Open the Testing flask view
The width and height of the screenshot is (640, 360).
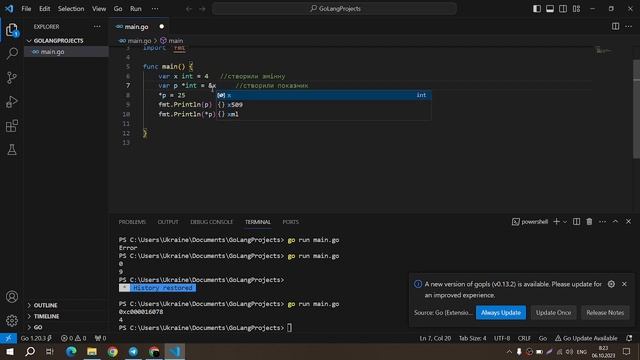[x=12, y=150]
